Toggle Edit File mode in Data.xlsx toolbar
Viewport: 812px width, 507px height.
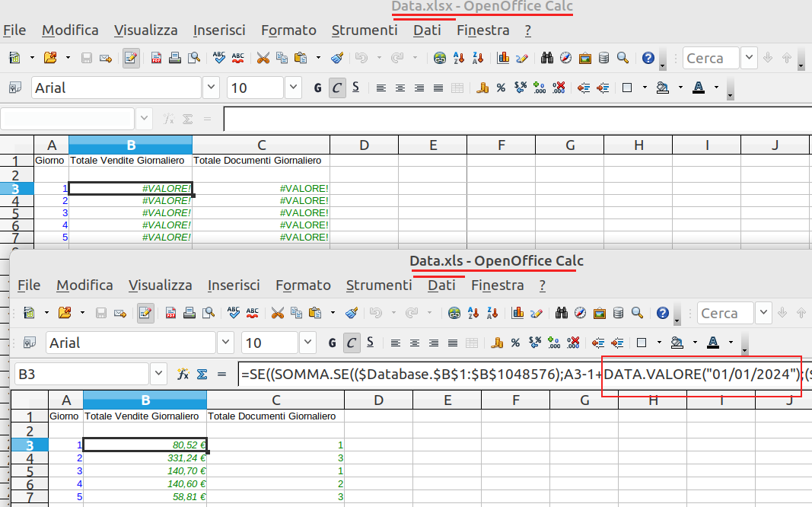click(131, 58)
